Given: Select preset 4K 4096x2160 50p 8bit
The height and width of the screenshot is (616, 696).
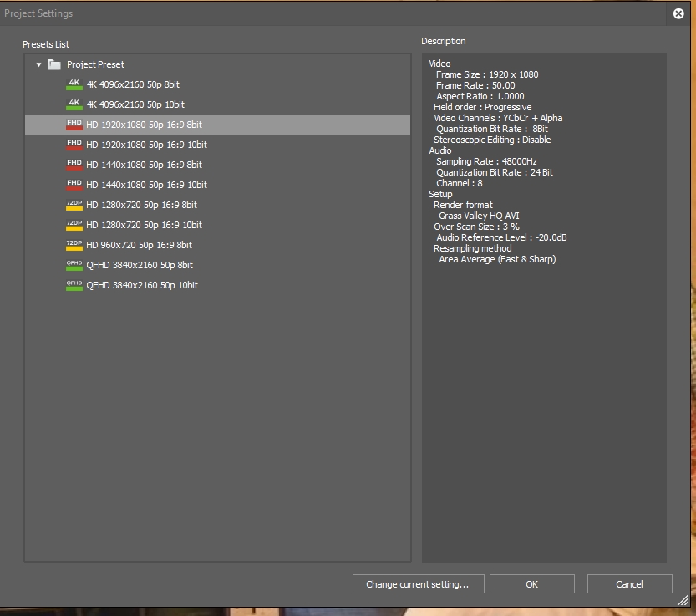Looking at the screenshot, I should click(217, 84).
